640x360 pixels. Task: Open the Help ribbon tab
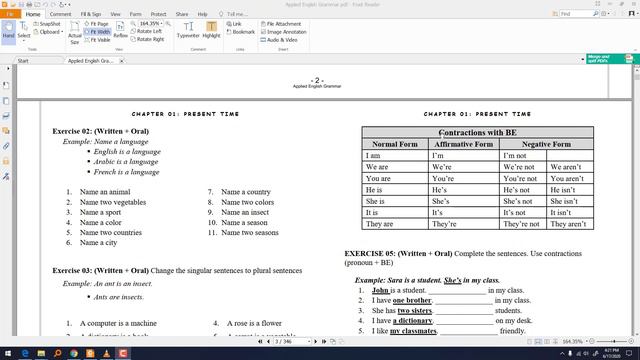[202, 14]
